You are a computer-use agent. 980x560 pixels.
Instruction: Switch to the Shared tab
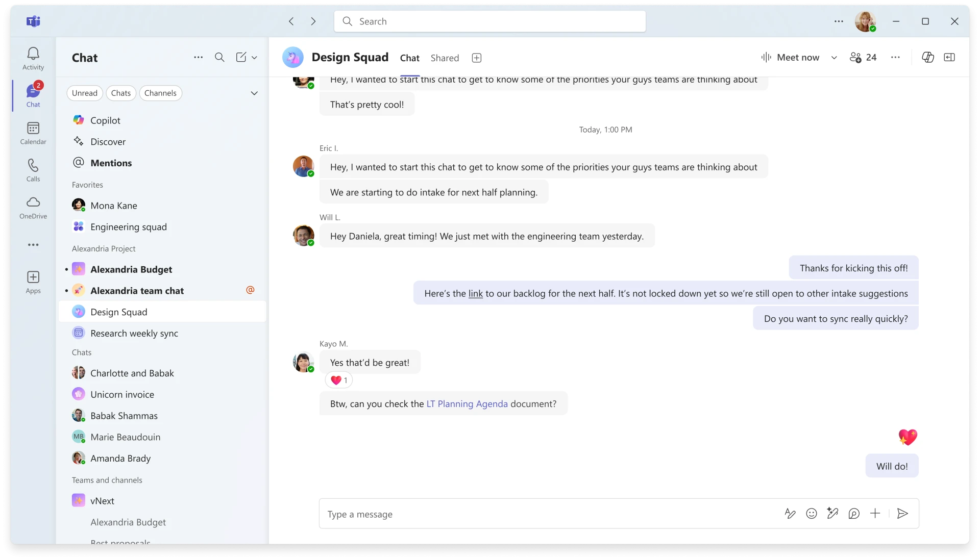[445, 57]
